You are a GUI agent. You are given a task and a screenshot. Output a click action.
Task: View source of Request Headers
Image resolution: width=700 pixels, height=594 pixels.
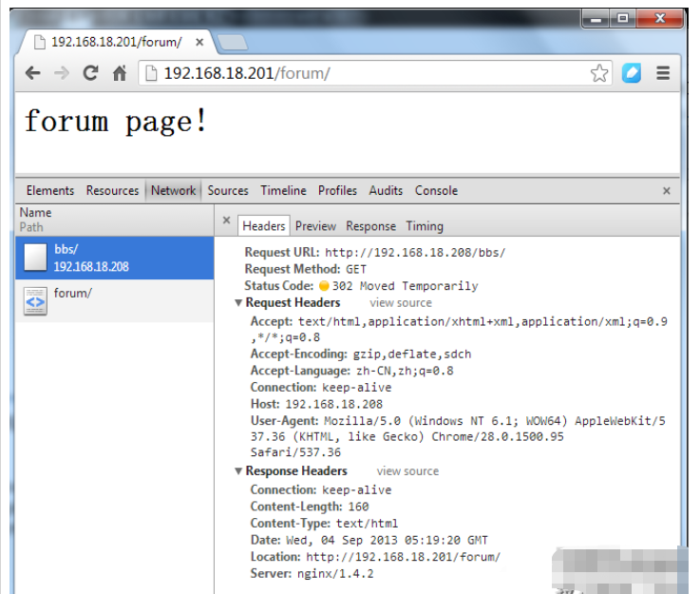401,303
